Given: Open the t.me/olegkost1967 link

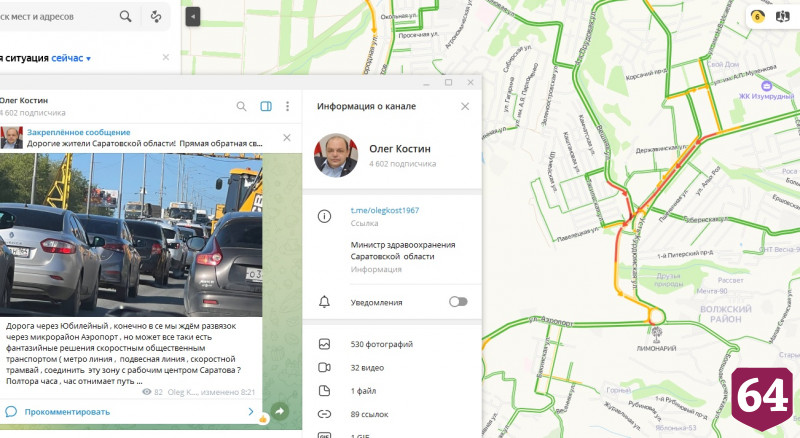Looking at the screenshot, I should (385, 210).
